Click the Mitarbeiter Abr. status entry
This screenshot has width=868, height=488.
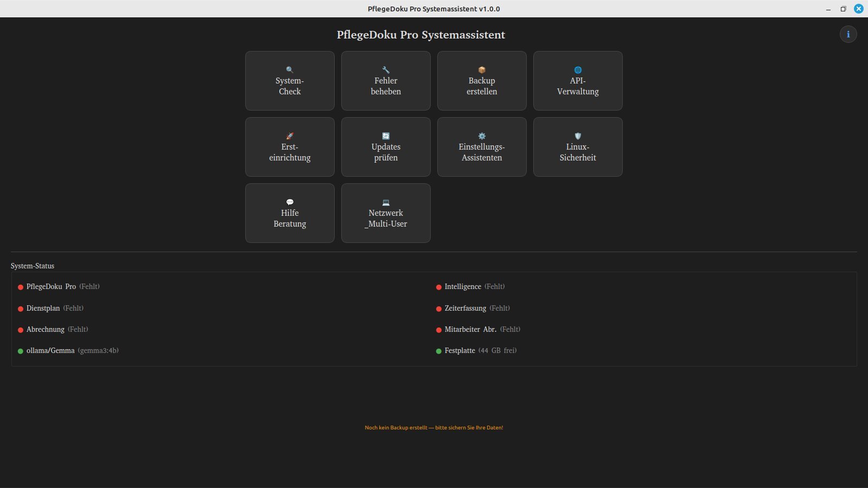478,329
